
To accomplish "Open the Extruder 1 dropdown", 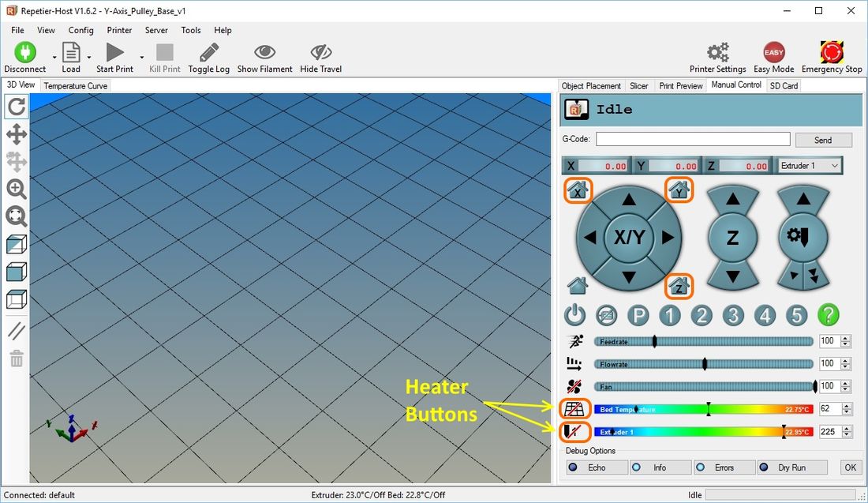I will (x=810, y=166).
